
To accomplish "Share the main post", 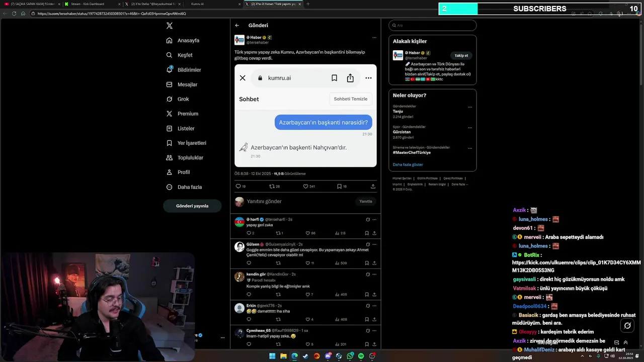I will coord(373,186).
